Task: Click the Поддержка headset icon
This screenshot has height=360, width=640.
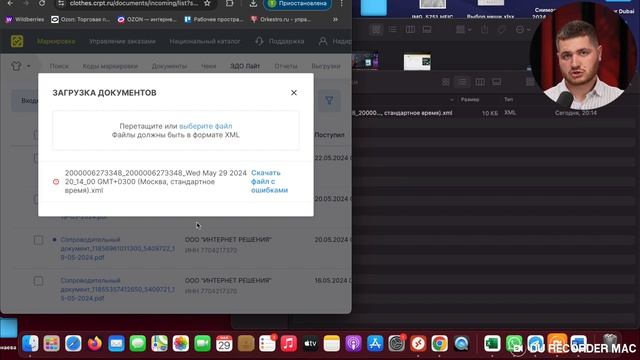Action: 259,41
